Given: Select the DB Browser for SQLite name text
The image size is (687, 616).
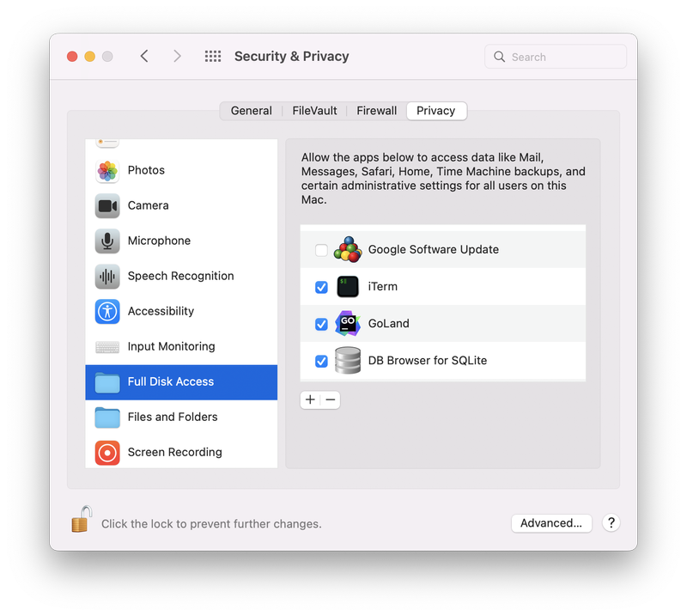Looking at the screenshot, I should coord(428,360).
